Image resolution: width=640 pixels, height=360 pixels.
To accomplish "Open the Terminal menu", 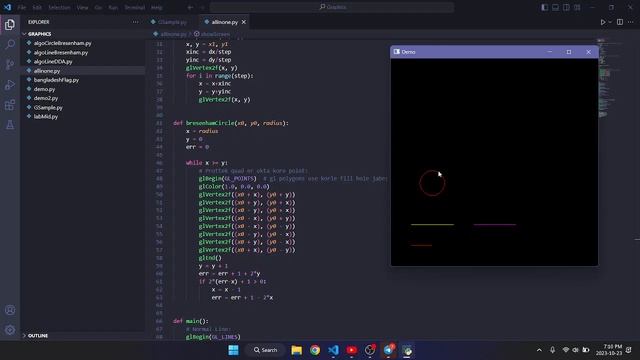I will click(135, 7).
